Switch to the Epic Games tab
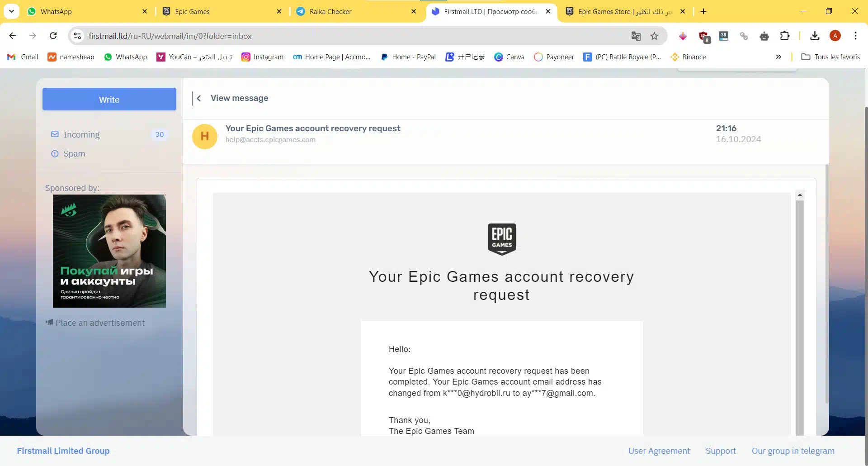This screenshot has width=868, height=466. tap(222, 11)
